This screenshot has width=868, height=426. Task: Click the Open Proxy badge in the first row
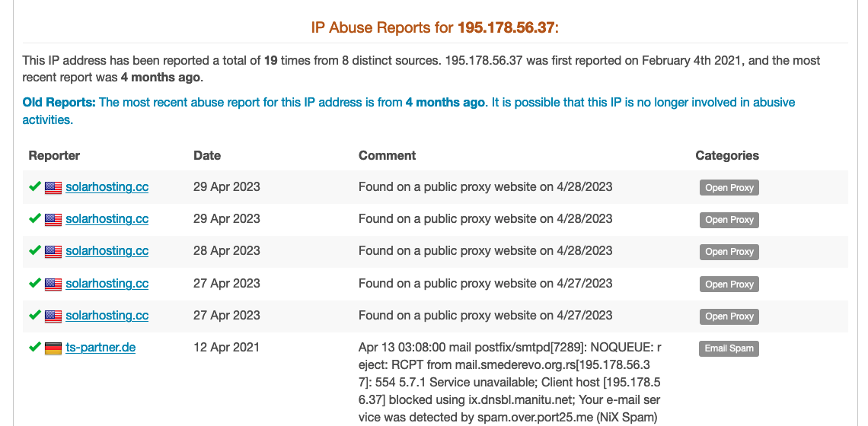729,188
